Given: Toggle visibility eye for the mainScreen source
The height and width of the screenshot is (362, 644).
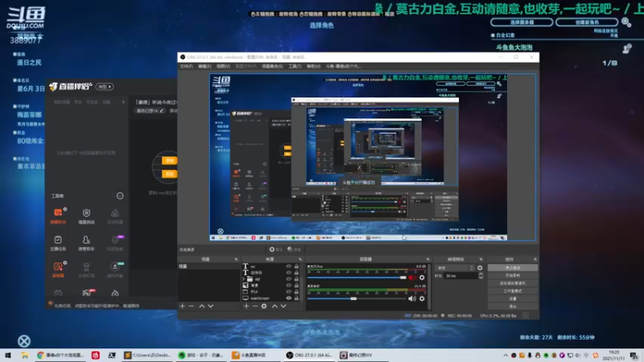Looking at the screenshot, I should coord(289,298).
